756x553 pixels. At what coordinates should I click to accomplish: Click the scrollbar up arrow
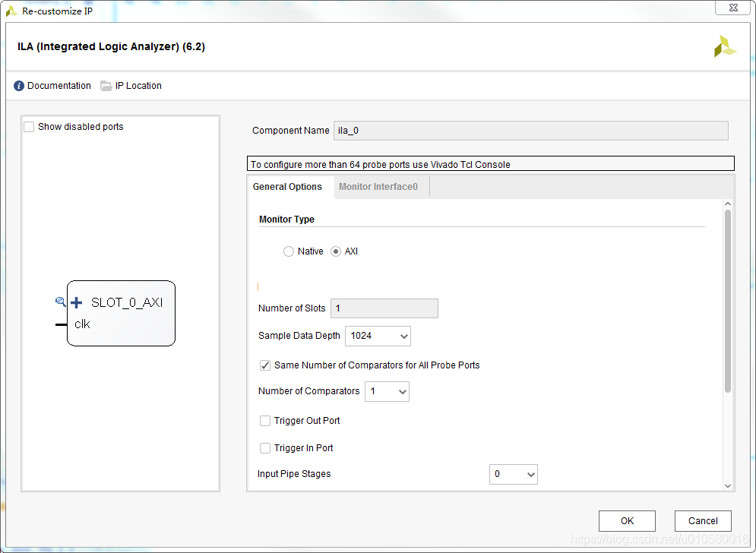coord(728,204)
